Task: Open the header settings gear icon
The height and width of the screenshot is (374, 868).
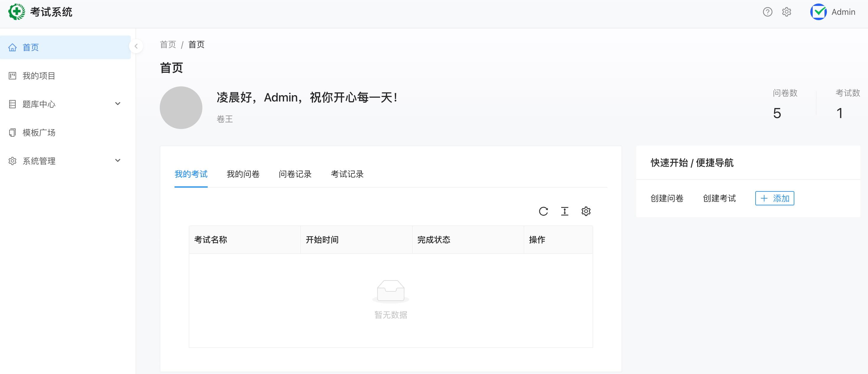Action: [x=786, y=12]
